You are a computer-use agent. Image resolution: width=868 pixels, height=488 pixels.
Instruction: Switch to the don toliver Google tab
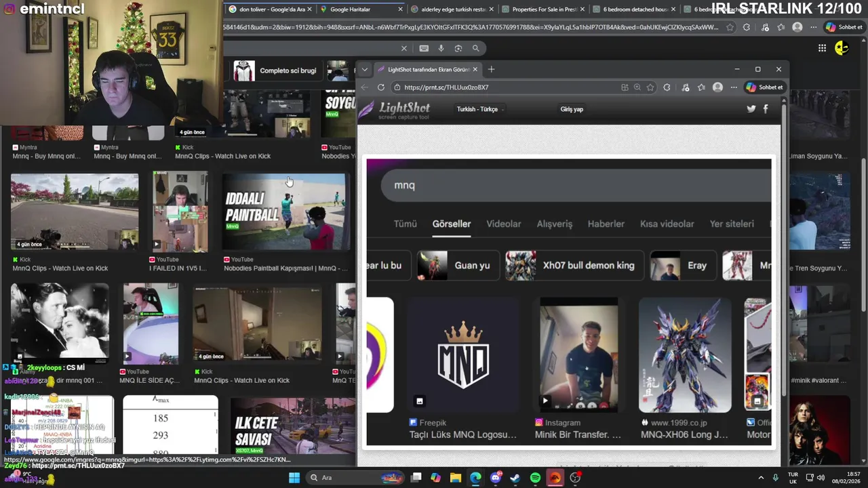click(x=271, y=9)
